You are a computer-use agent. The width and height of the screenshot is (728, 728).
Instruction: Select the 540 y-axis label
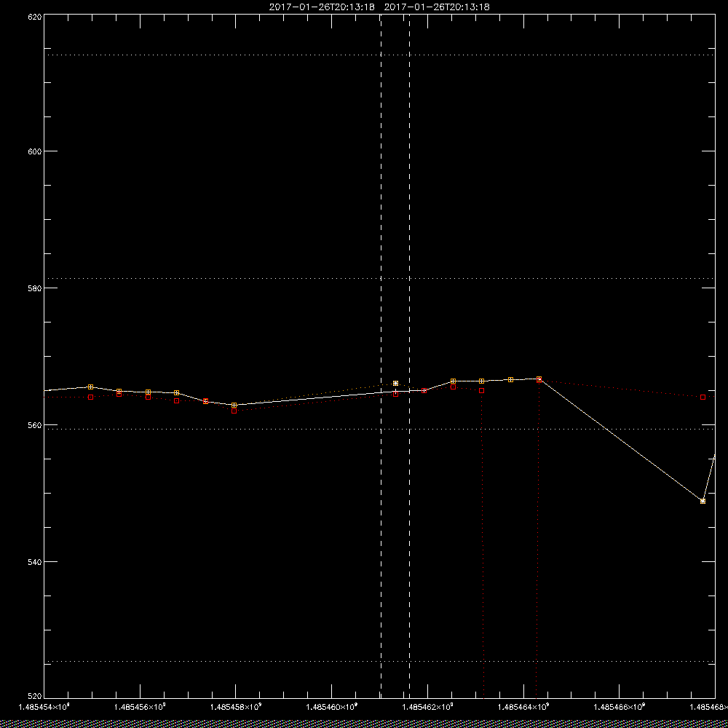pos(35,562)
